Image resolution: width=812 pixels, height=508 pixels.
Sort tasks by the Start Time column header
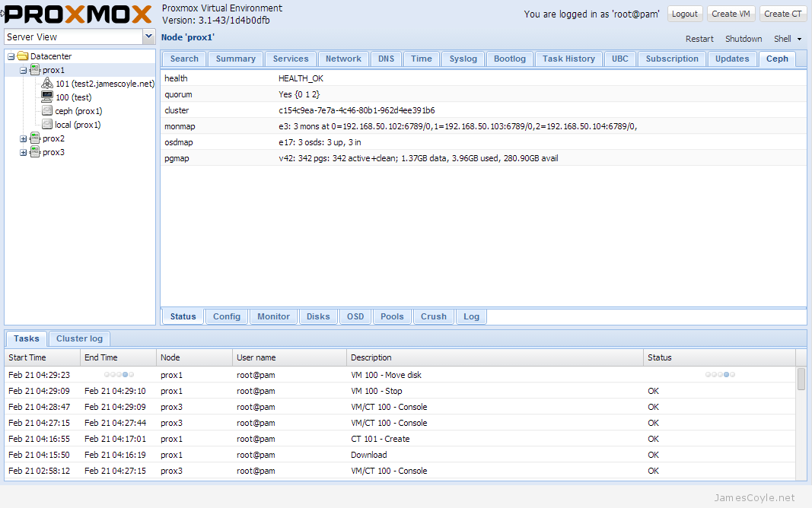coord(43,357)
